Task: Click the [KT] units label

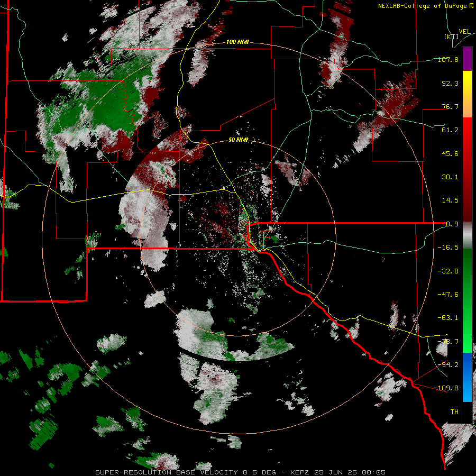Action: tap(452, 36)
